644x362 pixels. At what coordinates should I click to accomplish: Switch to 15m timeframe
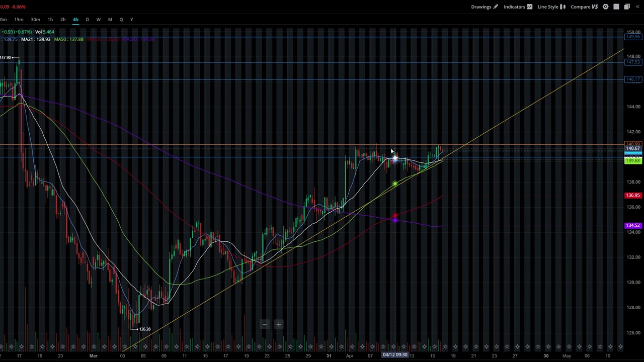(19, 19)
